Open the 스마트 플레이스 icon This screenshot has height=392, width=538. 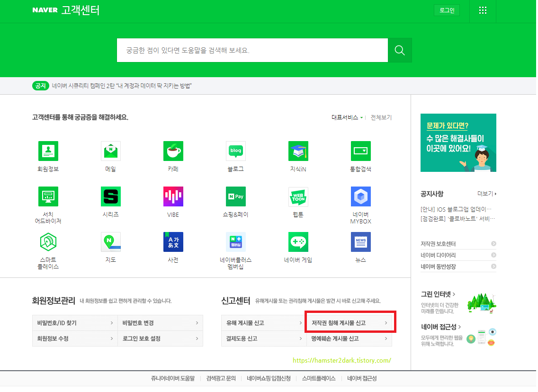pyautogui.click(x=48, y=242)
